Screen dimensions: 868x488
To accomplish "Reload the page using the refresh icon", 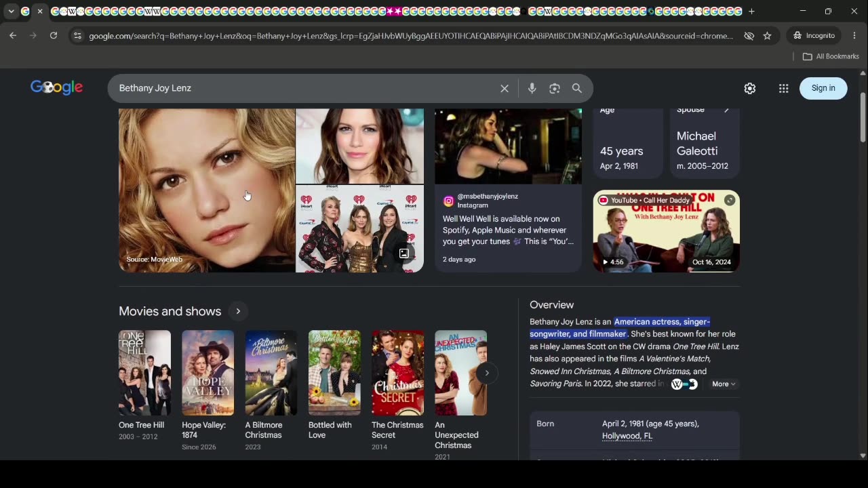I will (x=54, y=35).
